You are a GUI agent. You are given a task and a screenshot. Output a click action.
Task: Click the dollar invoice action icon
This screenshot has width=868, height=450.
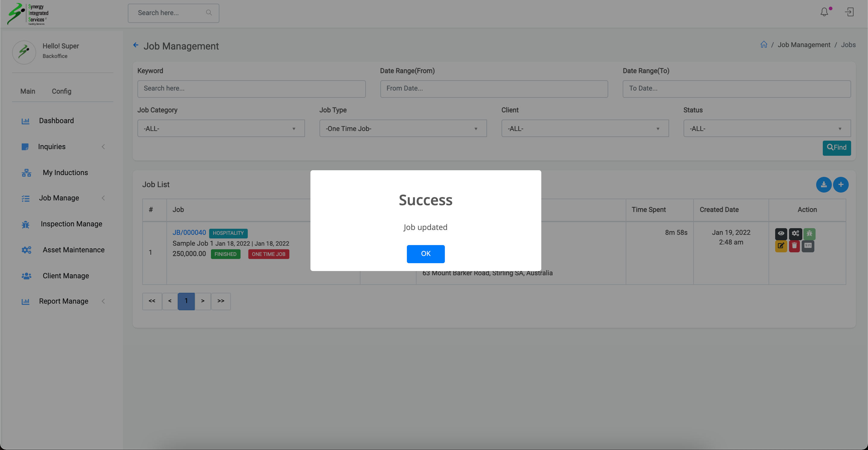808,246
